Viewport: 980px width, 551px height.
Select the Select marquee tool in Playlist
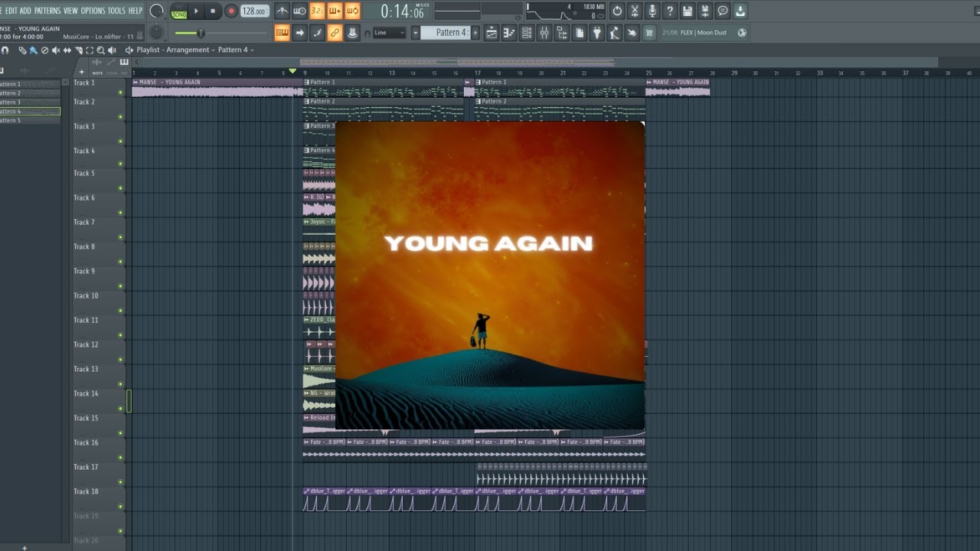tap(90, 50)
